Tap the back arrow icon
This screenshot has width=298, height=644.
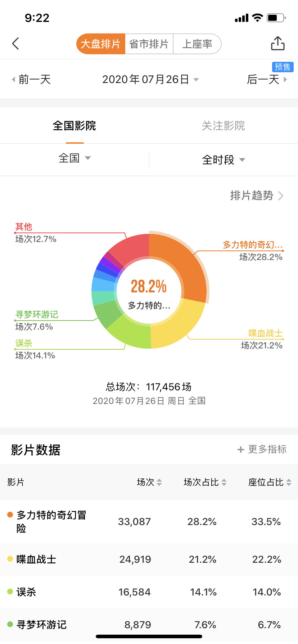(x=15, y=44)
